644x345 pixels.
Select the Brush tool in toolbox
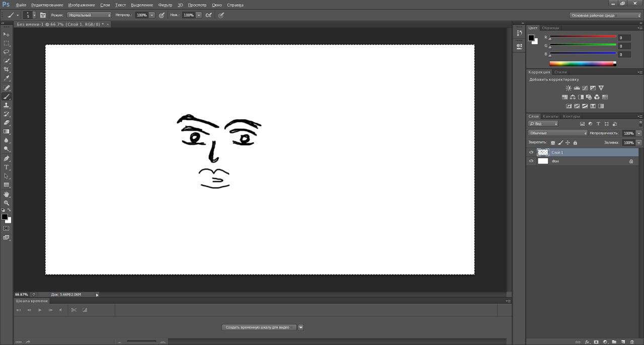pyautogui.click(x=7, y=97)
